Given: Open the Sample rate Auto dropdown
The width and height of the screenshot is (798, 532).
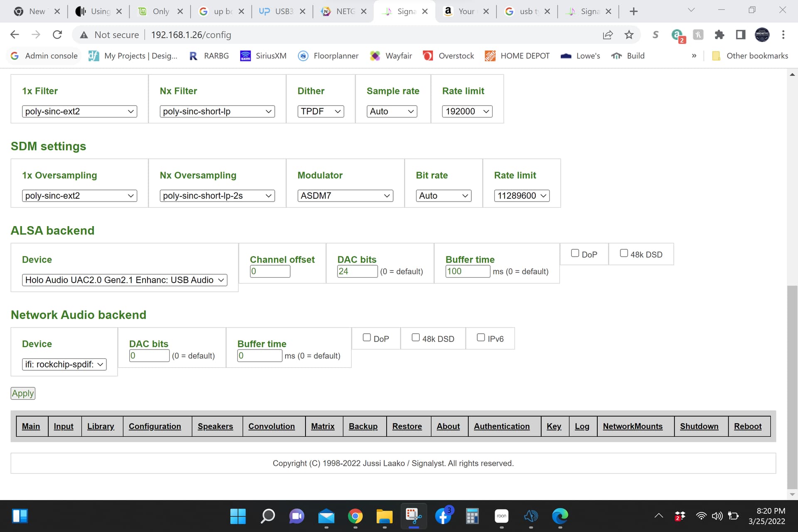Looking at the screenshot, I should pos(392,111).
